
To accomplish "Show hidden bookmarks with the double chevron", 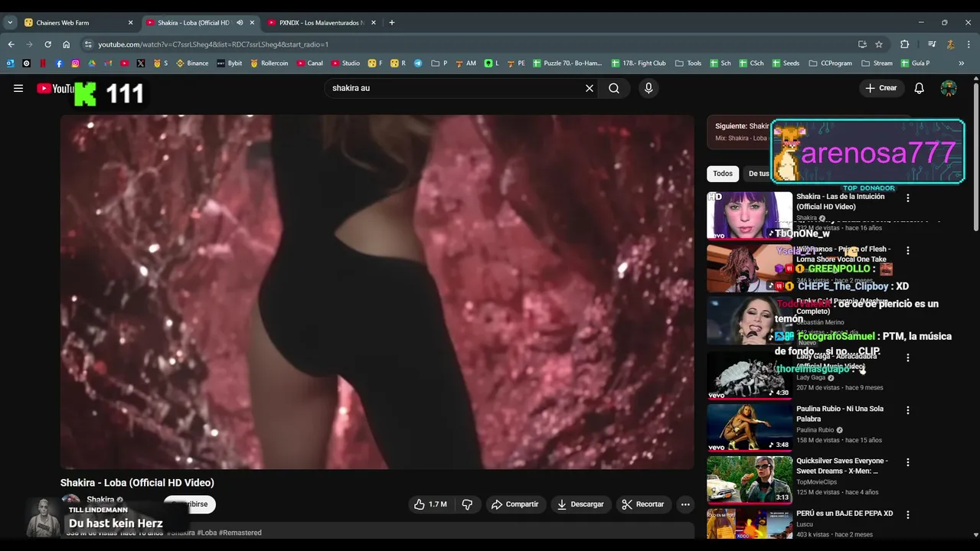I will [x=962, y=64].
